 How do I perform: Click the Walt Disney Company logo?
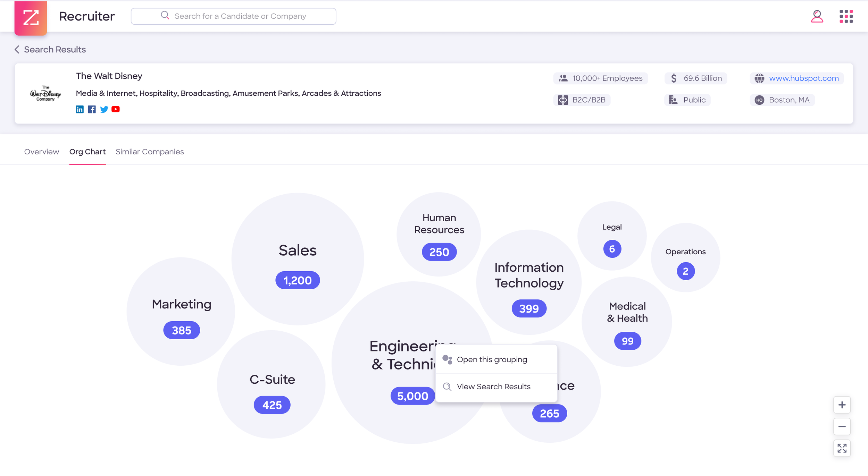pos(45,93)
